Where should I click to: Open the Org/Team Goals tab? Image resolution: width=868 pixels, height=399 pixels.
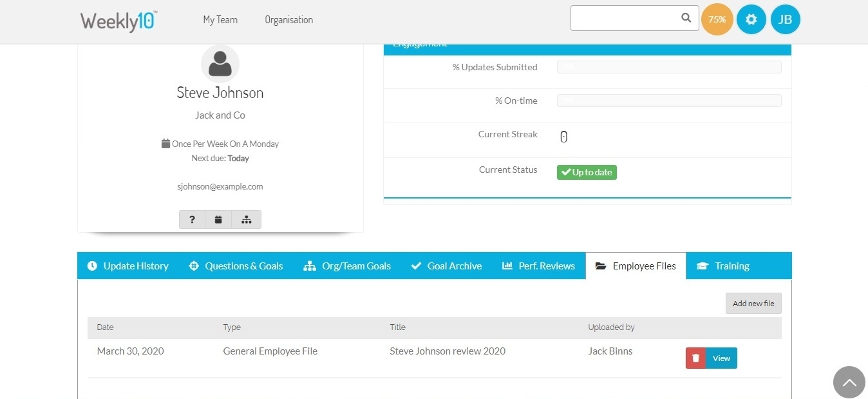(x=347, y=266)
